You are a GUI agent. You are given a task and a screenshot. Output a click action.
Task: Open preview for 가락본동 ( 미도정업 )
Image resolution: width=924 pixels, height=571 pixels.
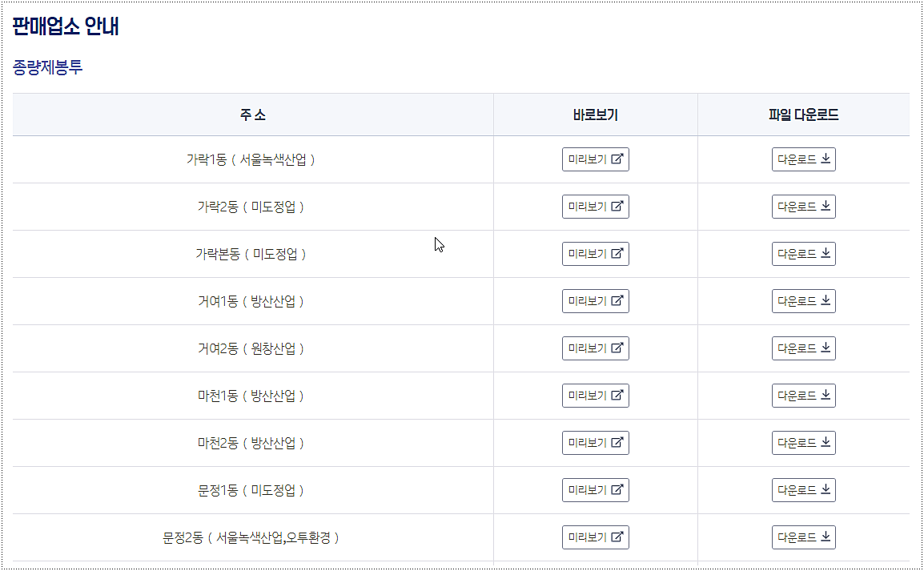point(595,253)
